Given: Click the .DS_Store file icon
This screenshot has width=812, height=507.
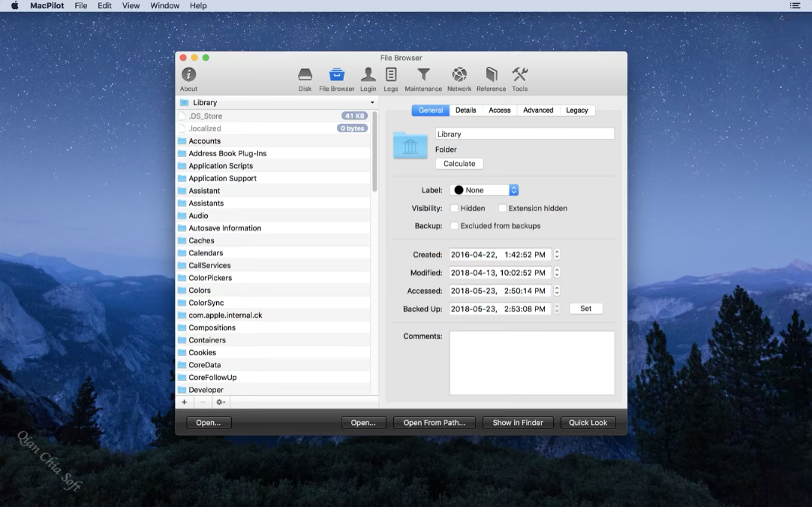Looking at the screenshot, I should (x=182, y=116).
